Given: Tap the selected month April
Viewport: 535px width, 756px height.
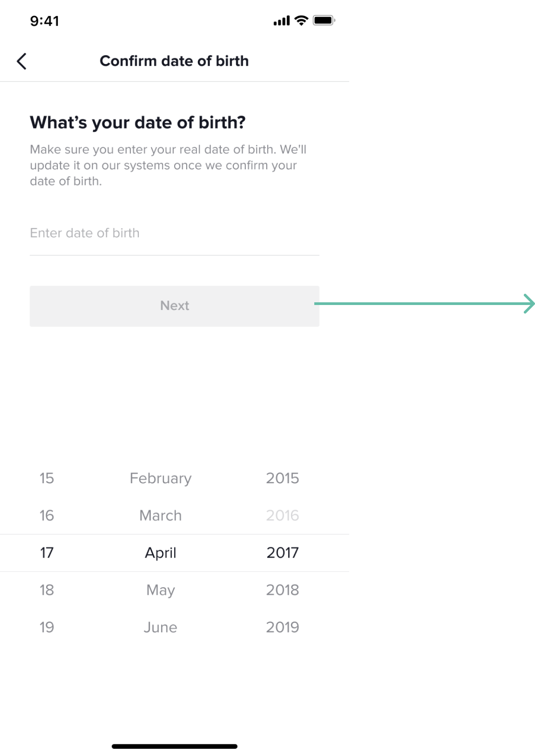Looking at the screenshot, I should click(160, 553).
